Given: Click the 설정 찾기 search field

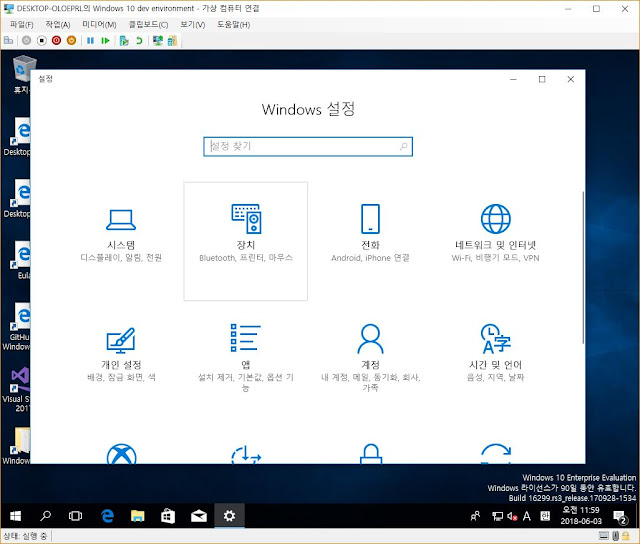Looking at the screenshot, I should 308,147.
